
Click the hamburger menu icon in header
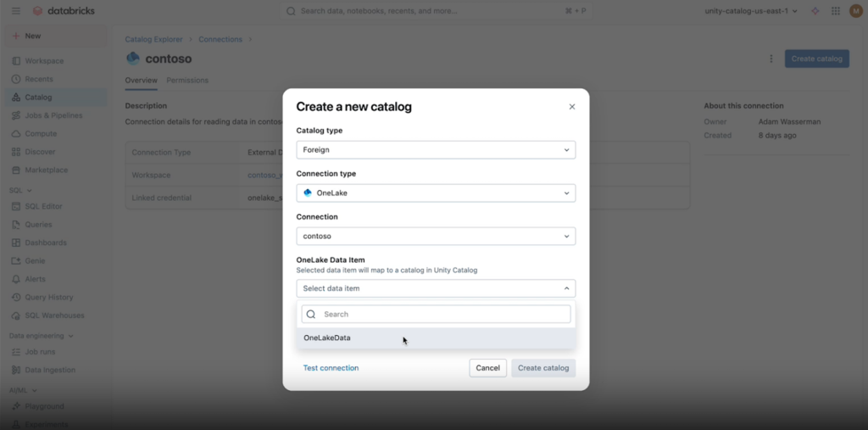(16, 11)
